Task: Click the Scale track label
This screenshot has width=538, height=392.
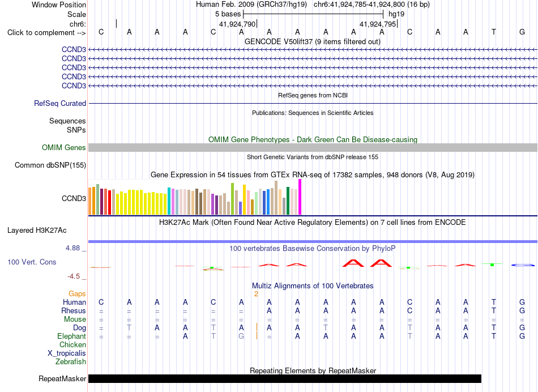Action: 76,14
